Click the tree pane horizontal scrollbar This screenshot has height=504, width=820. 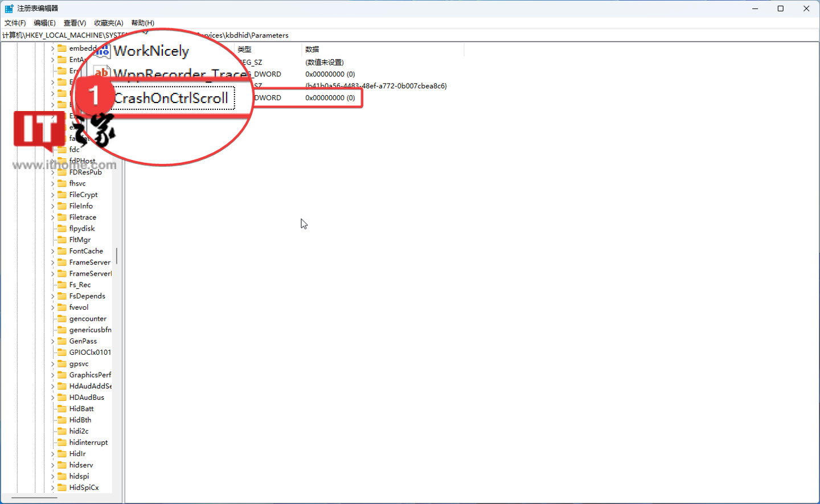click(34, 498)
